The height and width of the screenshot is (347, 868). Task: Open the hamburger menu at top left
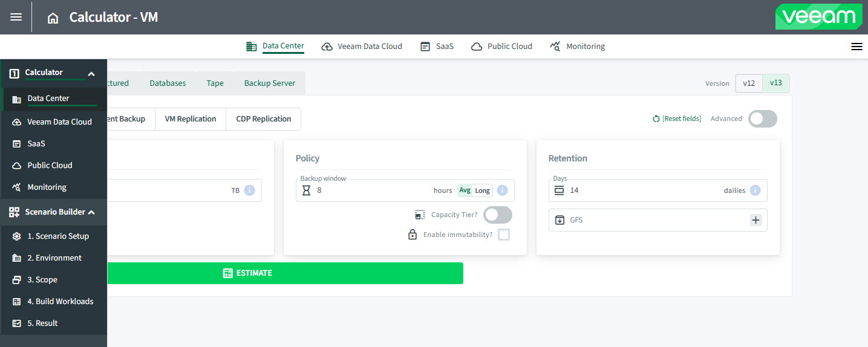tap(16, 18)
